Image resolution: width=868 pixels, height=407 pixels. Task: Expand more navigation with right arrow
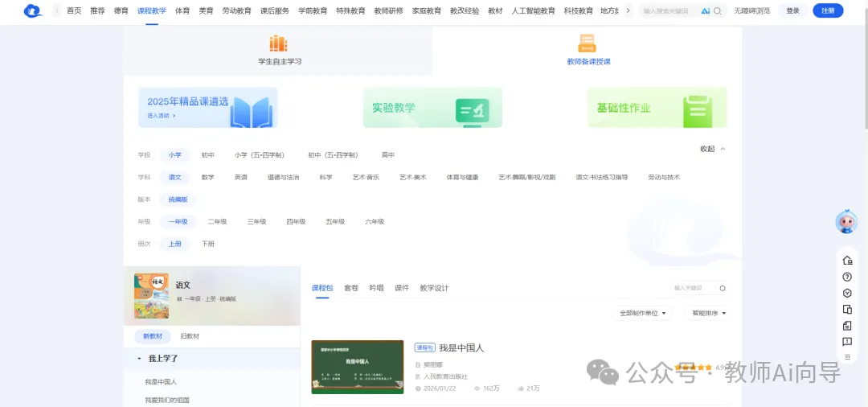pyautogui.click(x=627, y=10)
